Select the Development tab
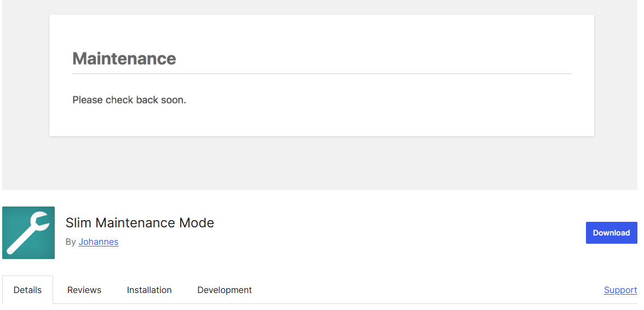The height and width of the screenshot is (310, 644). pos(225,290)
